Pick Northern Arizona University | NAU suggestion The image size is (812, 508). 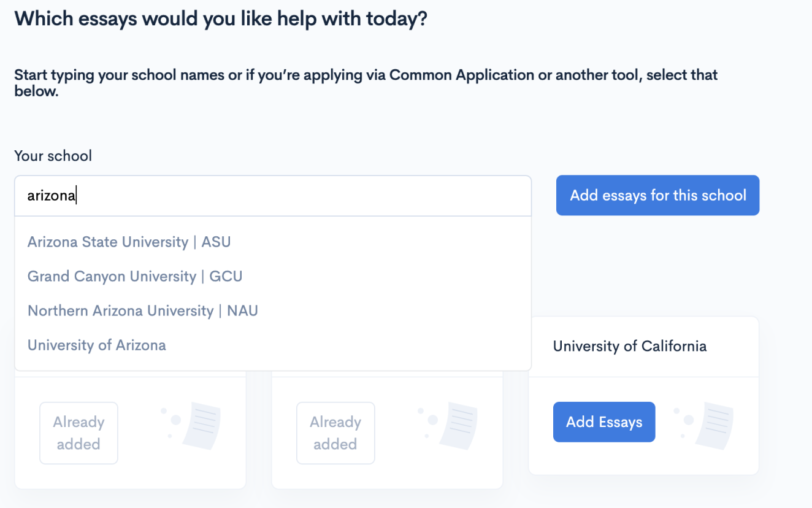(142, 310)
